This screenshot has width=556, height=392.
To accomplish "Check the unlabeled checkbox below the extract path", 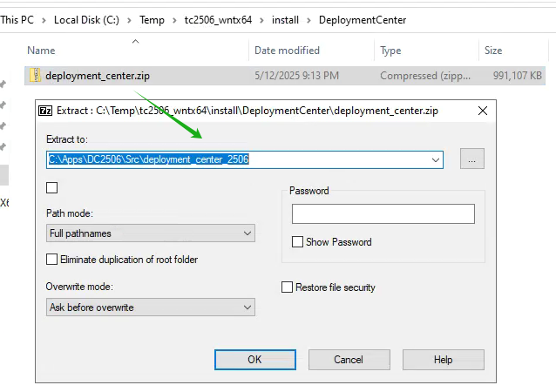I will coord(51,187).
